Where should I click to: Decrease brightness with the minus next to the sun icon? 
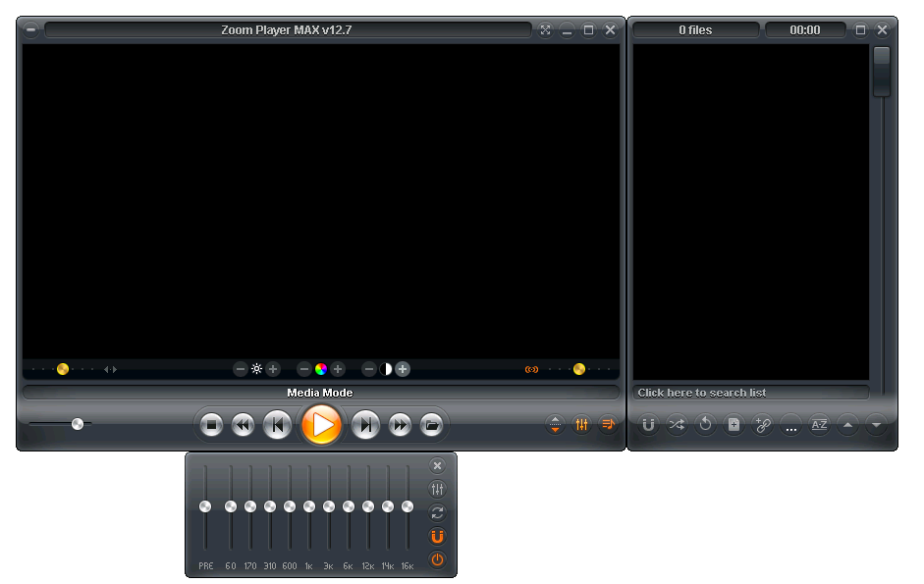[240, 369]
